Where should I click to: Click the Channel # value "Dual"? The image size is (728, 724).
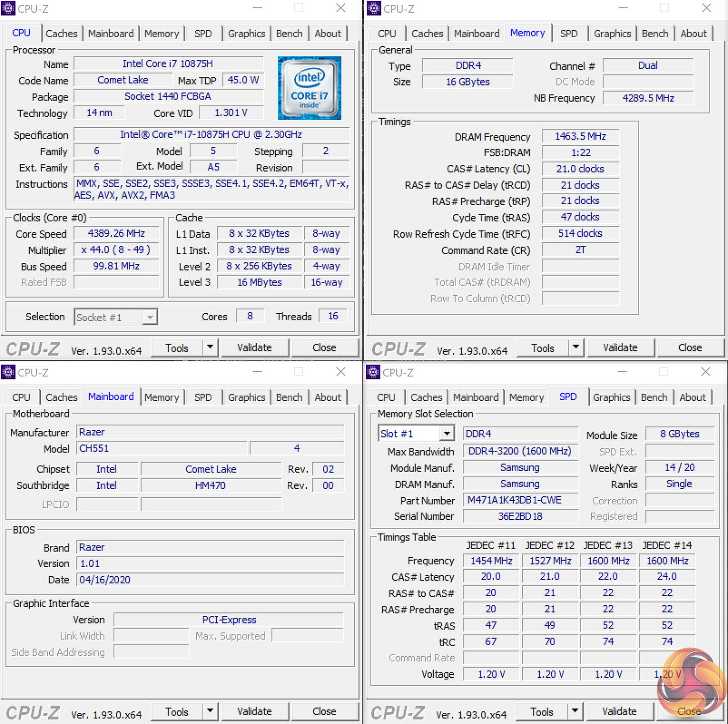click(x=648, y=65)
